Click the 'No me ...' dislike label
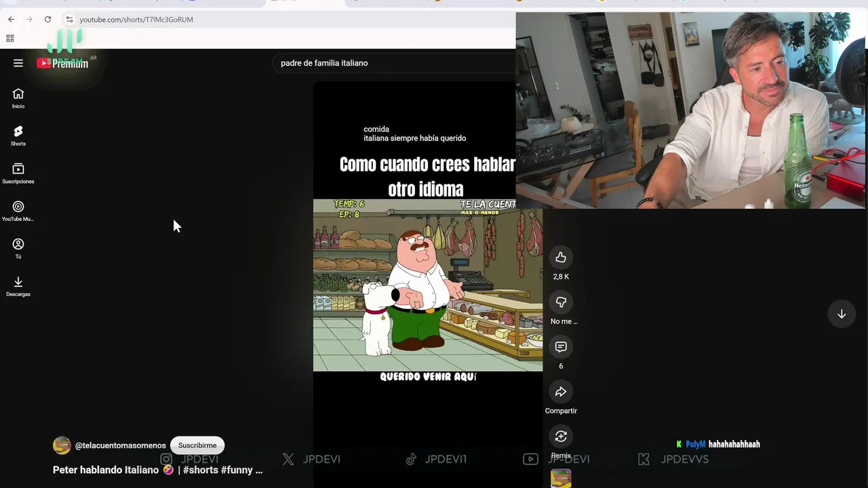This screenshot has height=488, width=868. [564, 321]
